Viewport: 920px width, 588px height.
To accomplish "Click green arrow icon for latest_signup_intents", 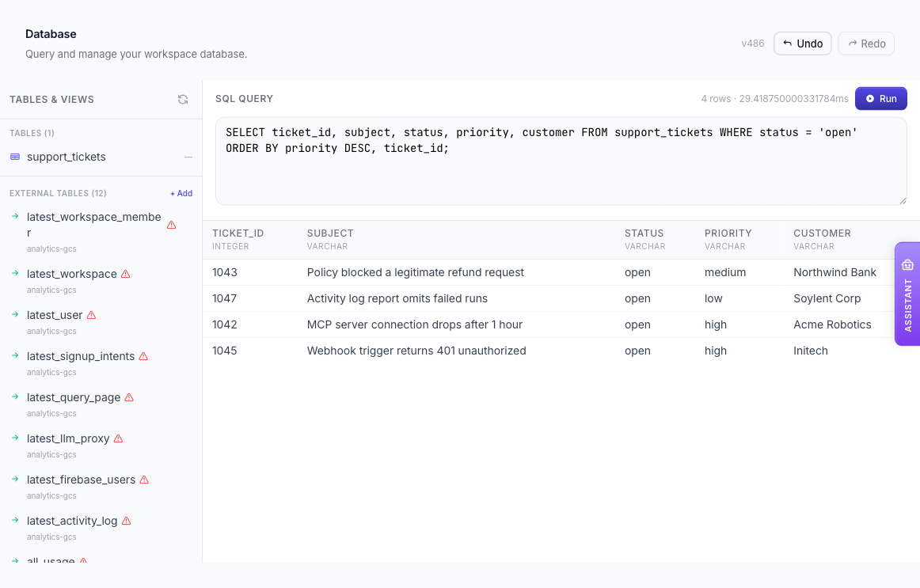I will coord(15,355).
